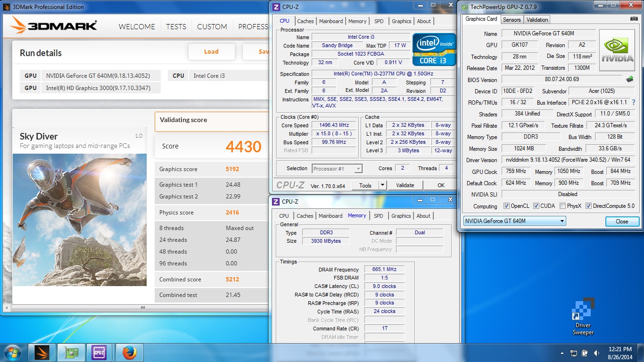This screenshot has width=644, height=362.
Task: Open the Caches tab in top CPU-Z
Action: pyautogui.click(x=305, y=21)
